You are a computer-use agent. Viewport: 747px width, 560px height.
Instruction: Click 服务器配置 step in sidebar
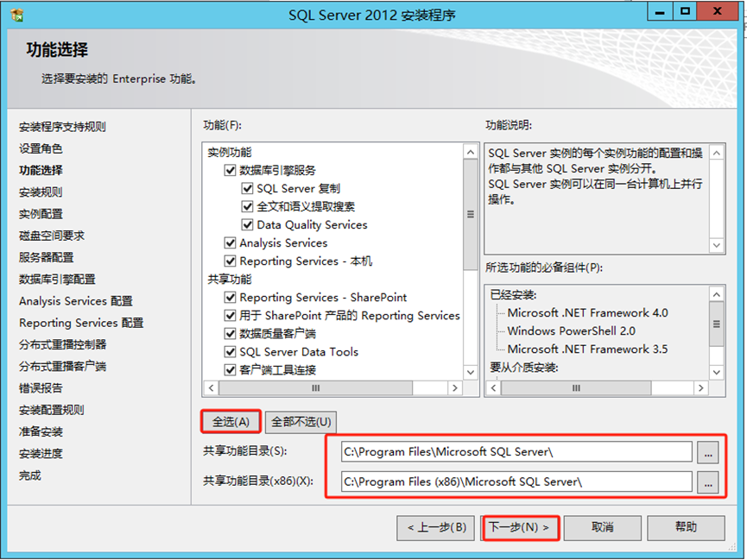[x=47, y=258]
